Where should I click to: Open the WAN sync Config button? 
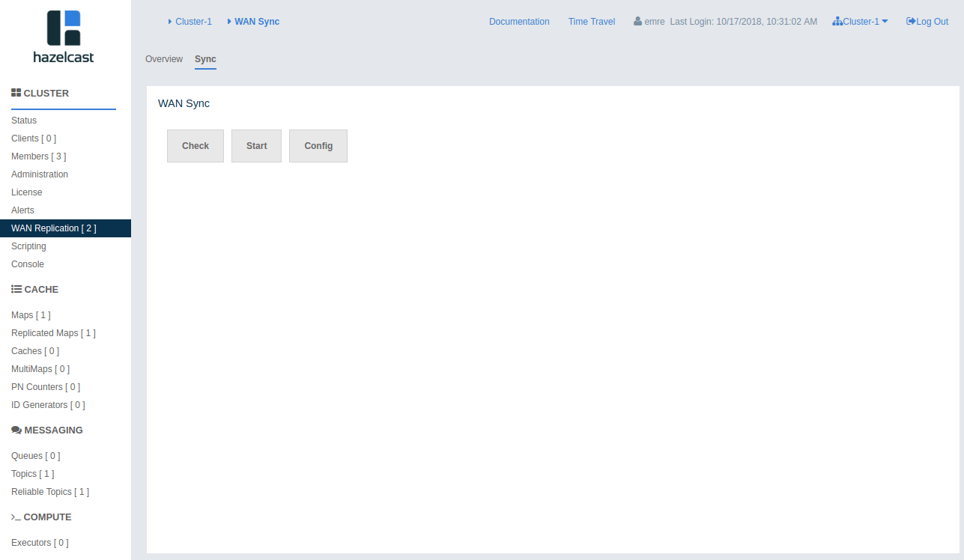[318, 146]
